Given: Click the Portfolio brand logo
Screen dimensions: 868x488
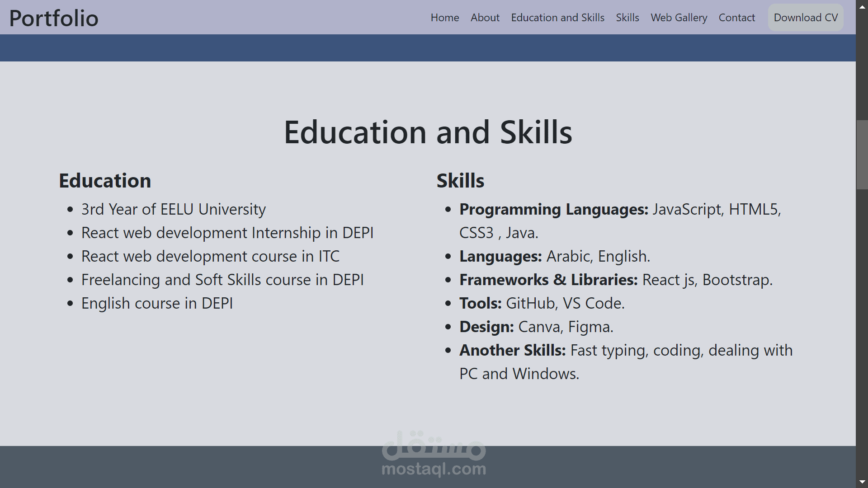Looking at the screenshot, I should [54, 18].
